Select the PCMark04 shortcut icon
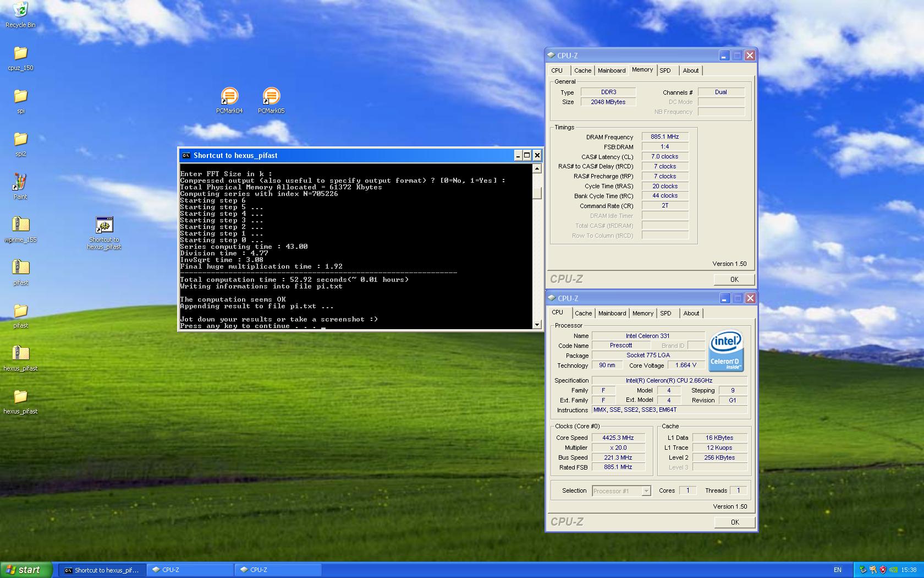 coord(229,100)
